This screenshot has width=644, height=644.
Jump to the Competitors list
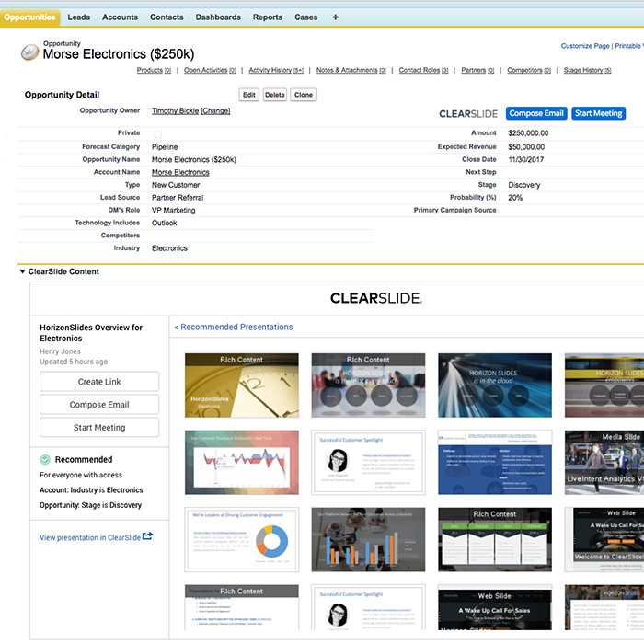point(529,70)
